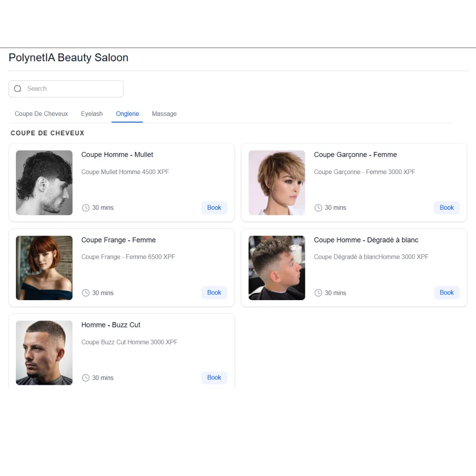Go to the Massage tab

[164, 114]
